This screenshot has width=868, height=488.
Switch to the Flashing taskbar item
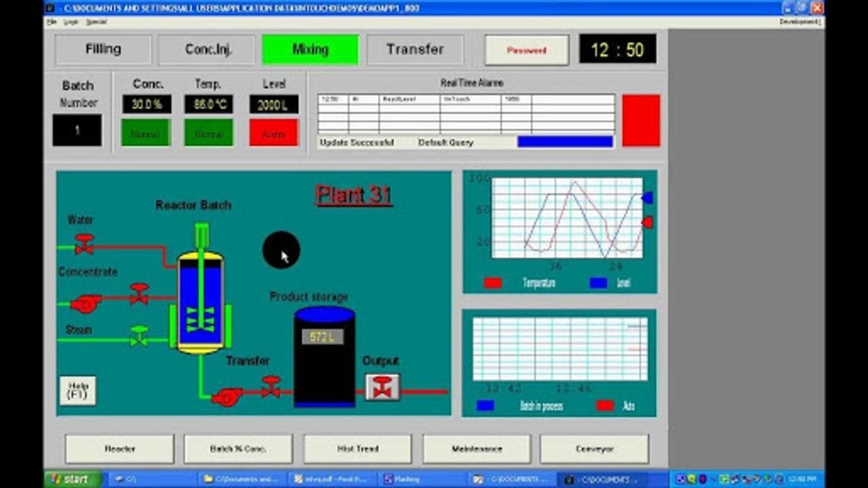click(x=422, y=479)
